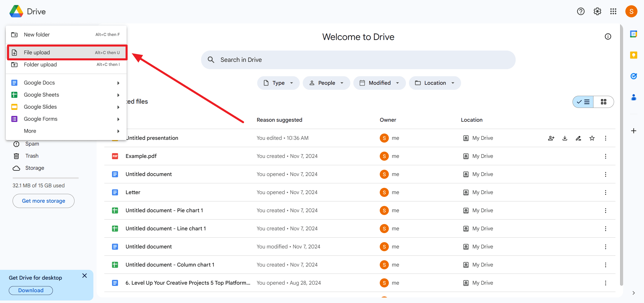Open Drive settings gear icon
The image size is (644, 303).
coord(597,11)
